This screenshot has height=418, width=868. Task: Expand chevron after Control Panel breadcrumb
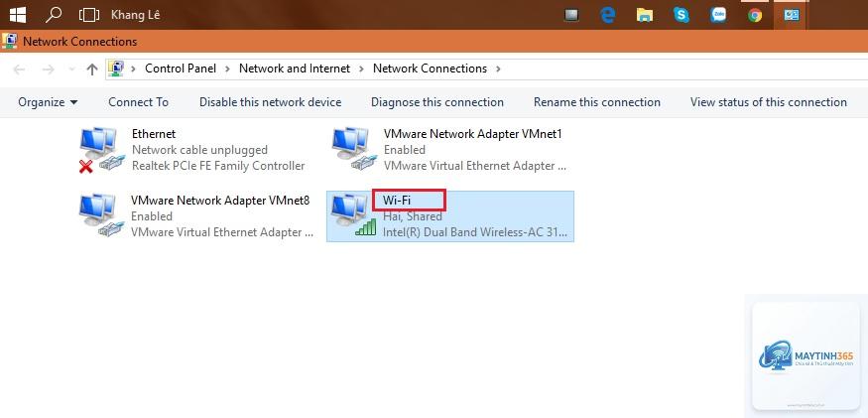tap(227, 69)
